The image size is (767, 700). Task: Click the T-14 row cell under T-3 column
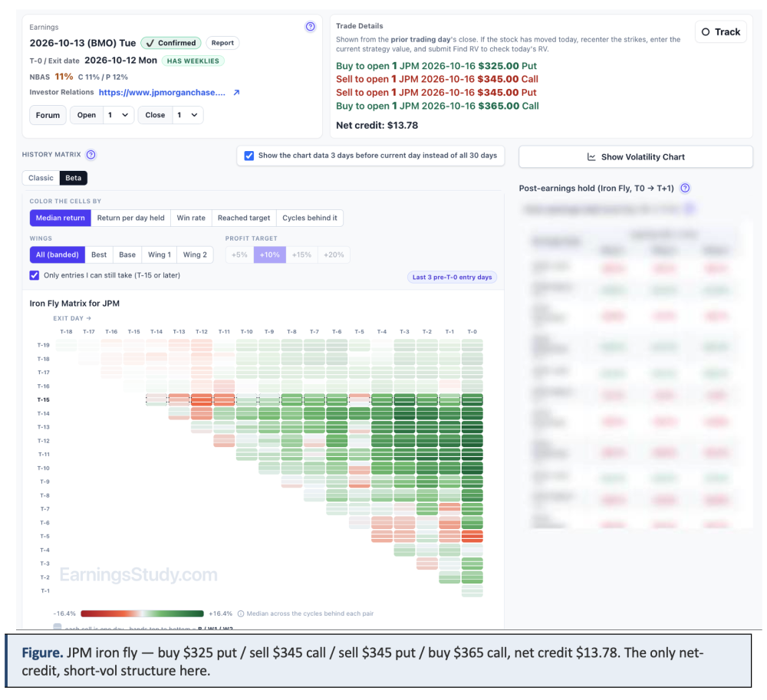(404, 413)
